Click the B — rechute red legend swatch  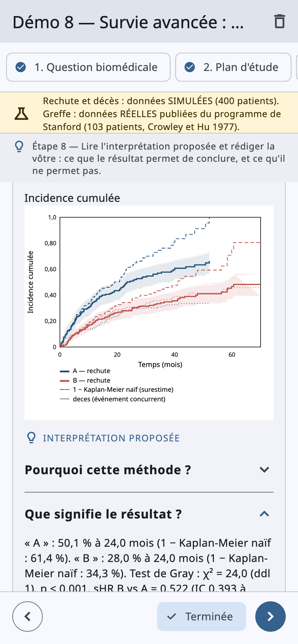click(x=65, y=381)
